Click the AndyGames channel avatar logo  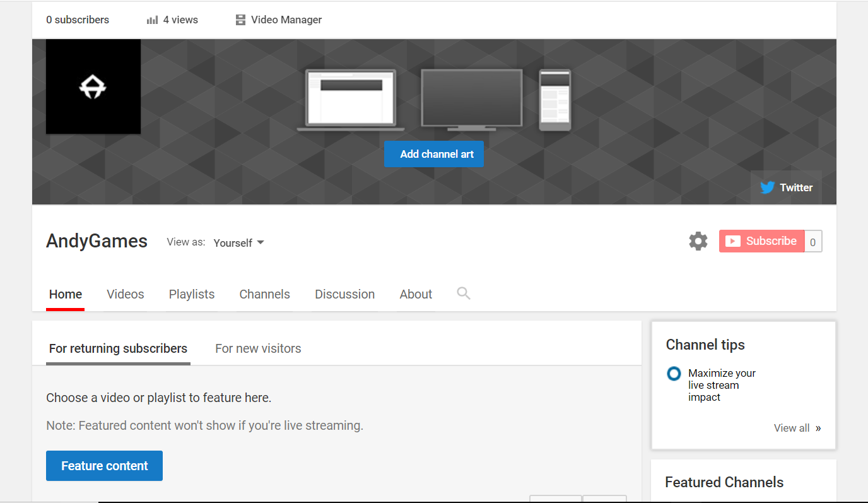(x=93, y=86)
